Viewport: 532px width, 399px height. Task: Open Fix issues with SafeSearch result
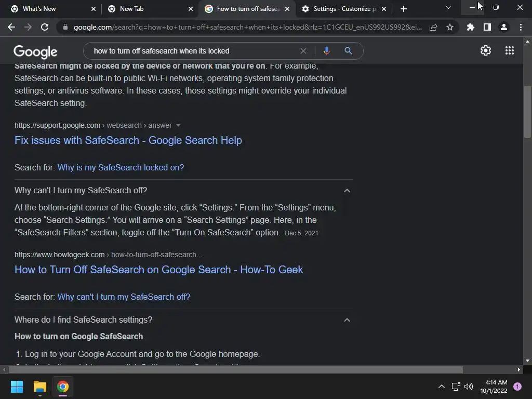128,140
